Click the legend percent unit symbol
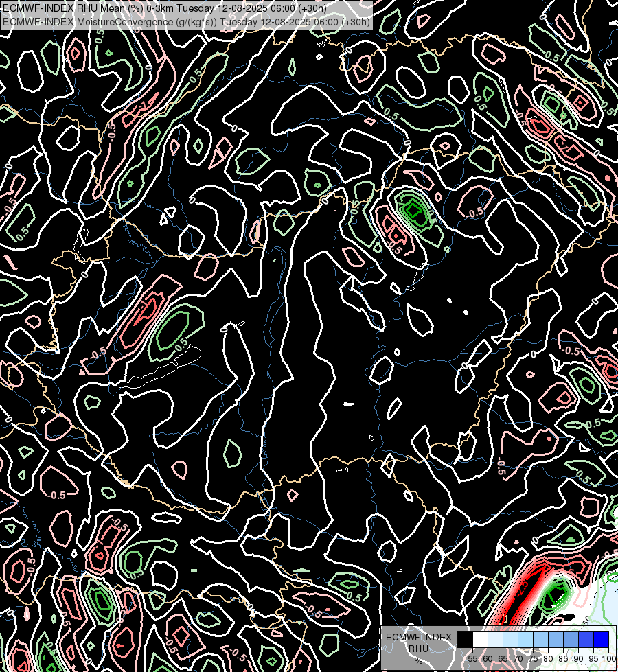This screenshot has width=618, height=672. (418, 661)
